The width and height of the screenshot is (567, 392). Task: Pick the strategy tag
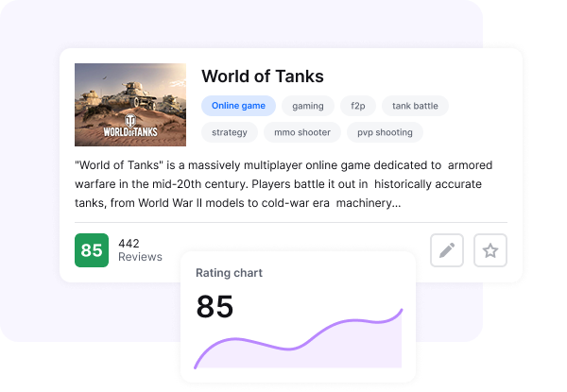[230, 132]
